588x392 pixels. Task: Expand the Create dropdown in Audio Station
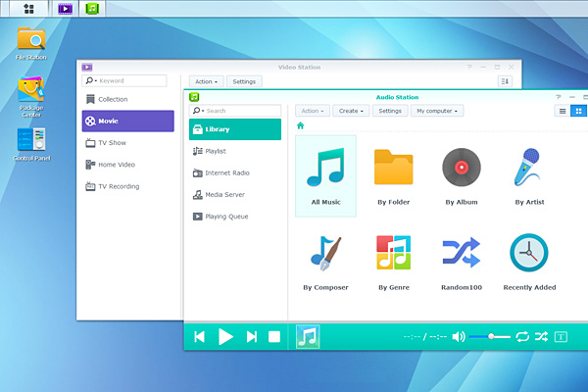[x=351, y=111]
